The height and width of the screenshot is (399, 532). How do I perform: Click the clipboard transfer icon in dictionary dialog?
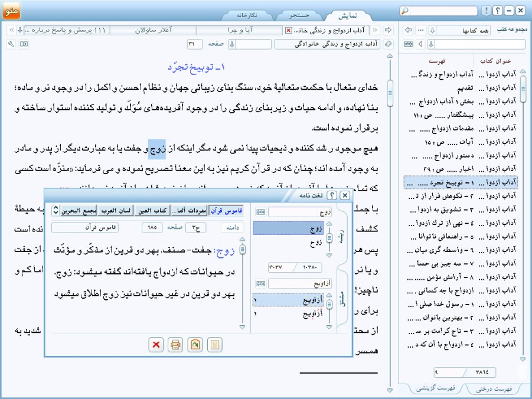pyautogui.click(x=195, y=345)
